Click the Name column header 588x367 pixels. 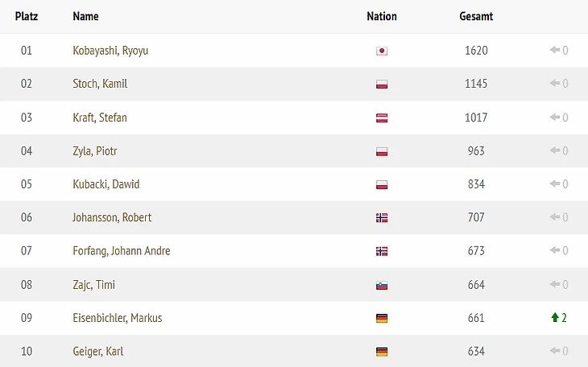point(85,16)
